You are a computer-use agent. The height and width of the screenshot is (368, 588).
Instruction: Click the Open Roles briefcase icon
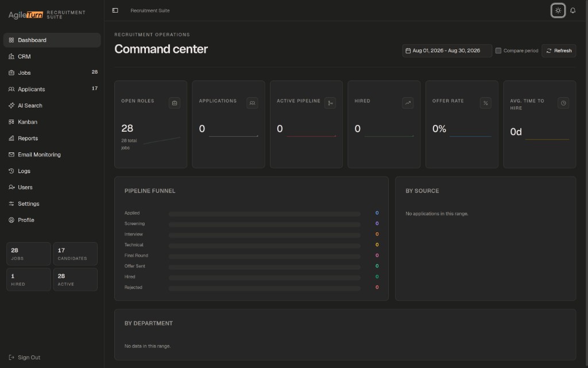175,103
